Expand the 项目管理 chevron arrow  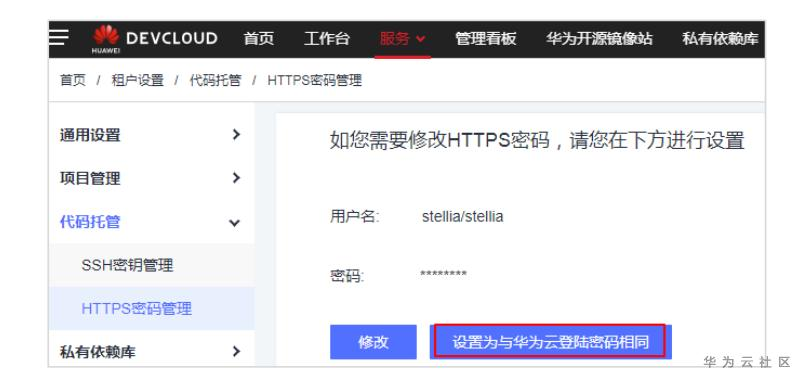click(235, 178)
